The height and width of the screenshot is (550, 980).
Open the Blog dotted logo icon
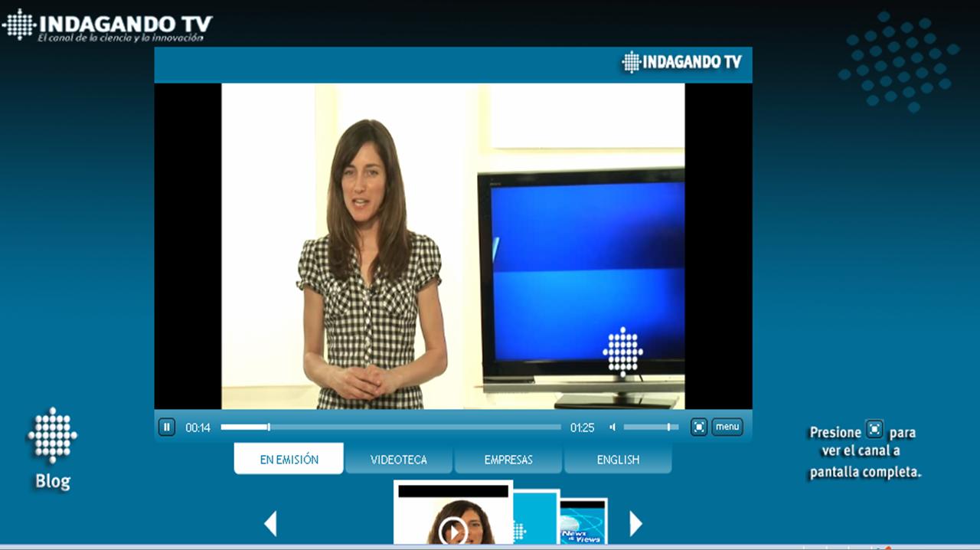(x=52, y=435)
